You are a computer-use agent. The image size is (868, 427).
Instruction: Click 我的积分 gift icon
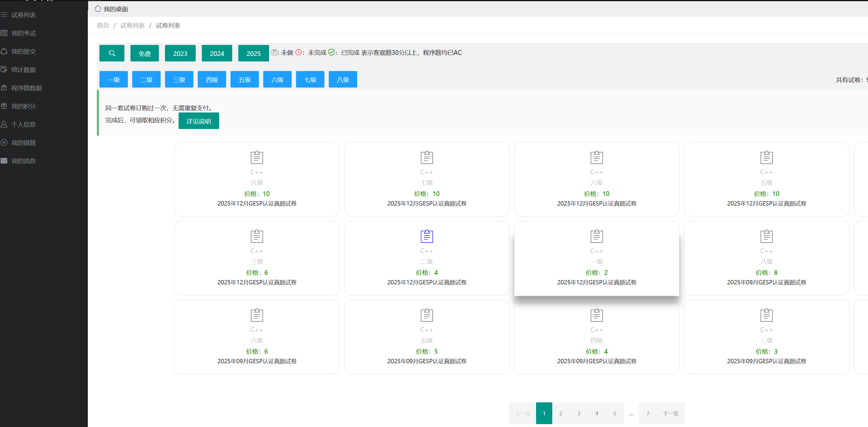(4, 106)
